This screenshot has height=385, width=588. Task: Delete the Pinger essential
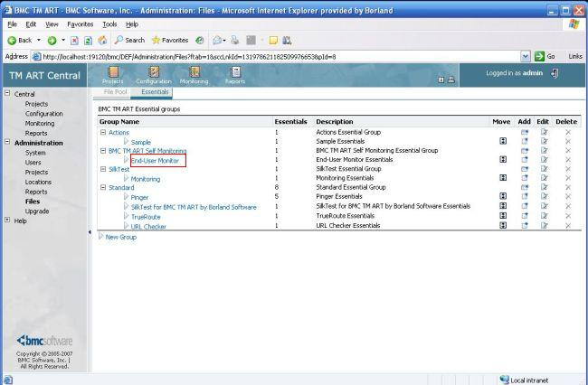[568, 197]
